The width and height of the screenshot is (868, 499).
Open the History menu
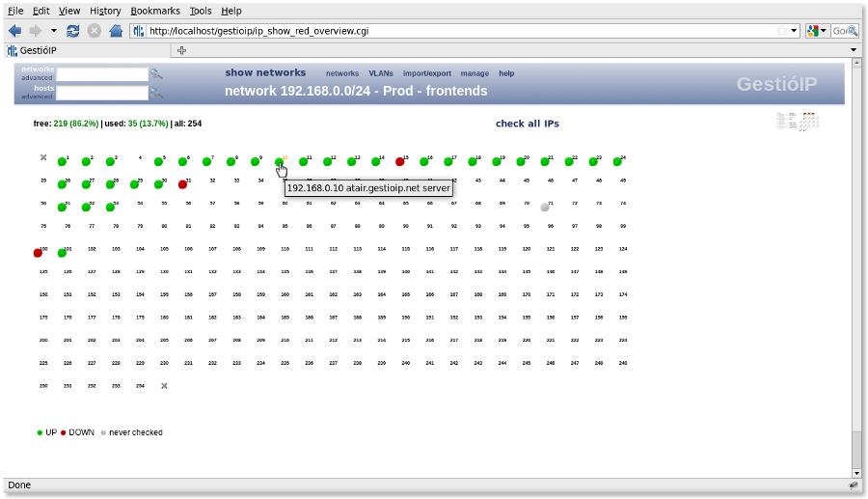(x=105, y=11)
